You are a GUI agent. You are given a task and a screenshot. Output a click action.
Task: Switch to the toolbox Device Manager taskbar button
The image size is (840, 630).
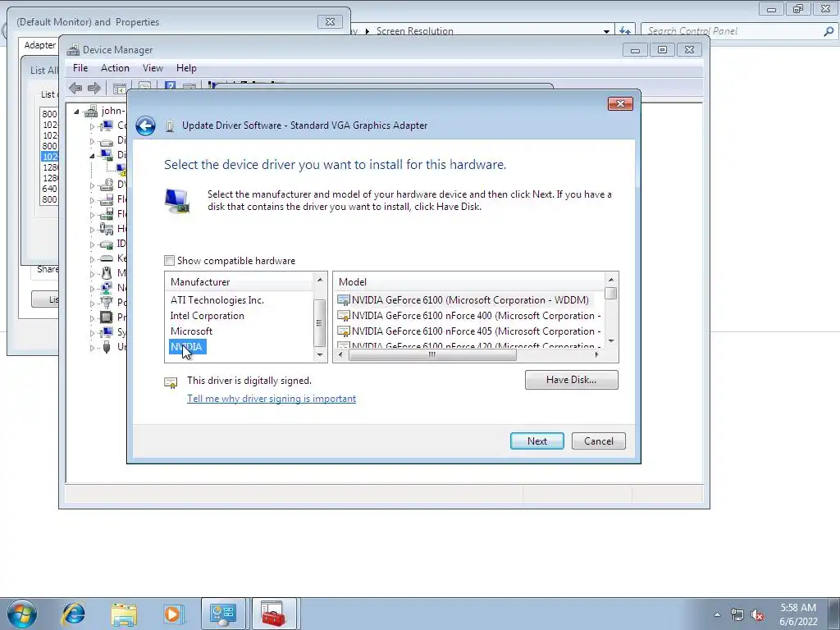[274, 614]
